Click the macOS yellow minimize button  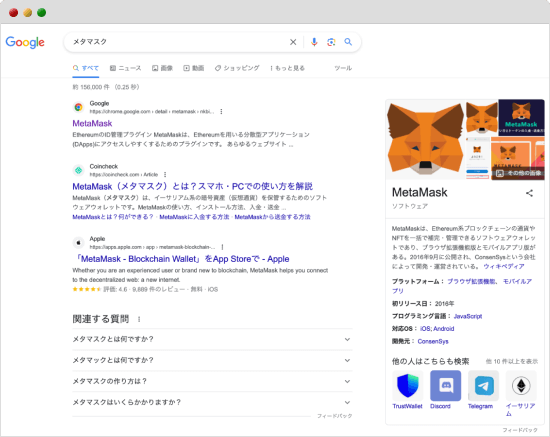click(28, 13)
